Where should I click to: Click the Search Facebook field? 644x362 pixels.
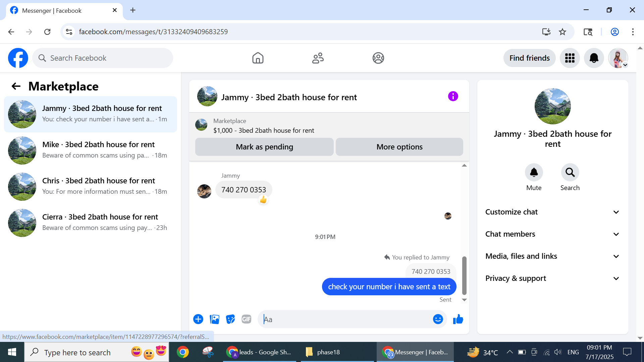(x=103, y=58)
